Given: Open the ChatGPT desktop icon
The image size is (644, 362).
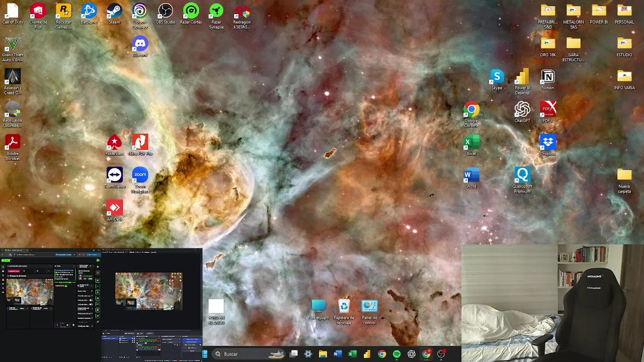Looking at the screenshot, I should tap(522, 113).
